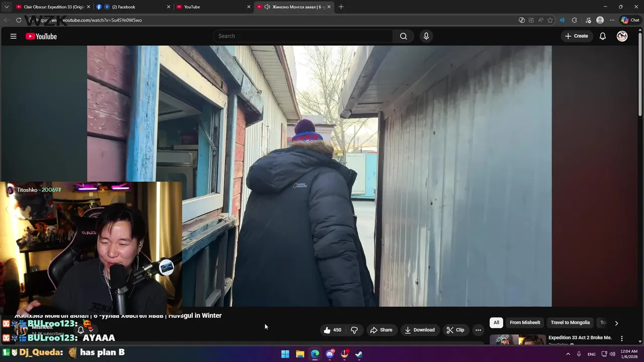Show next topic chips with arrow

coord(616,323)
